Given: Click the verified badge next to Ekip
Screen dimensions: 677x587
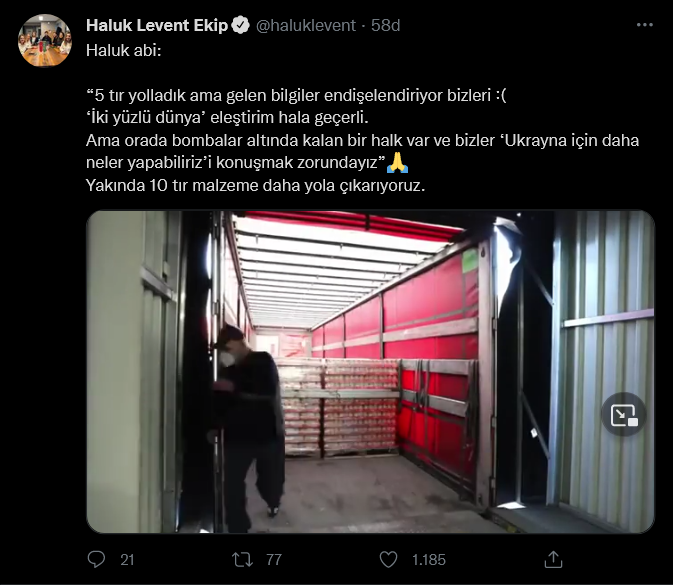Looking at the screenshot, I should tap(240, 25).
